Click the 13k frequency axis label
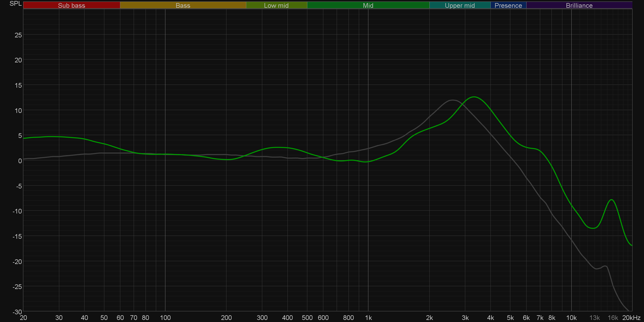644x322 pixels. 595,318
